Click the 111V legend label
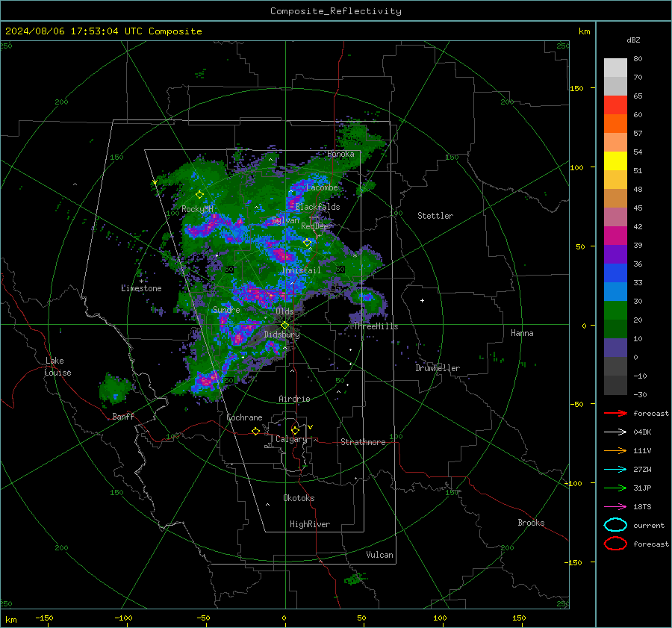This screenshot has height=628, width=672. 642,450
